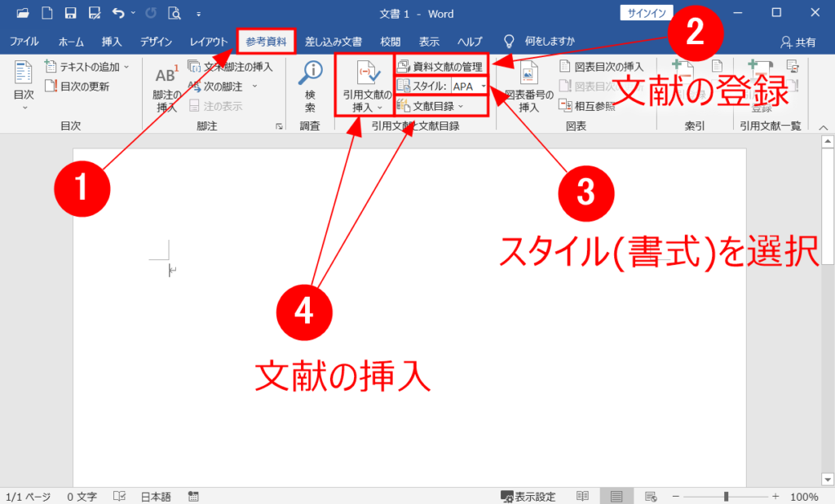
Task: Click 目次の更新 button
Action: click(x=77, y=86)
